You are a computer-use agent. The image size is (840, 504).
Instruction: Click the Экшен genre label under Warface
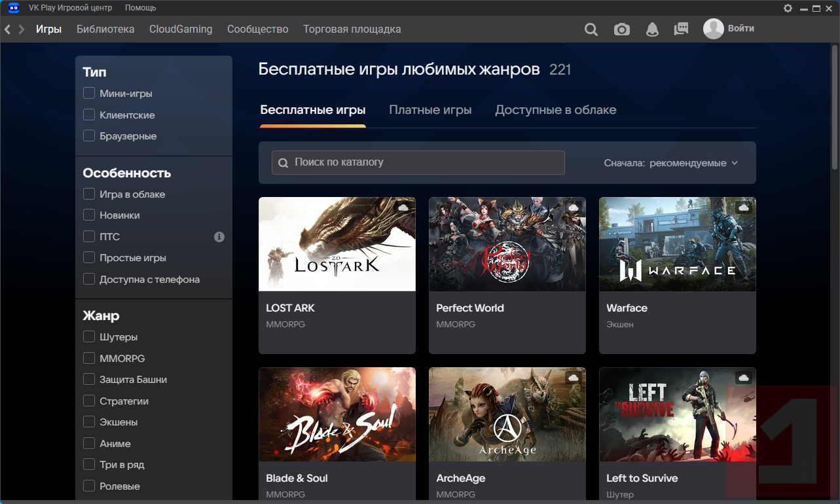coord(620,325)
